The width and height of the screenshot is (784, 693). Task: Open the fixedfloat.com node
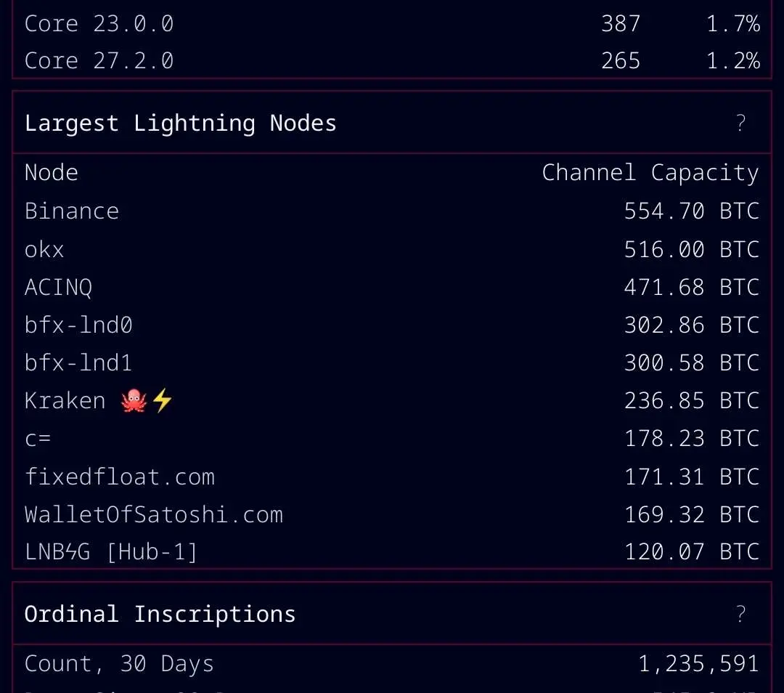(x=120, y=477)
